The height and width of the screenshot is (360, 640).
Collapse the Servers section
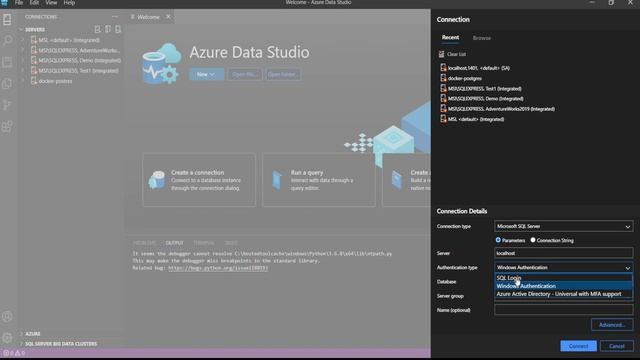pos(21,29)
